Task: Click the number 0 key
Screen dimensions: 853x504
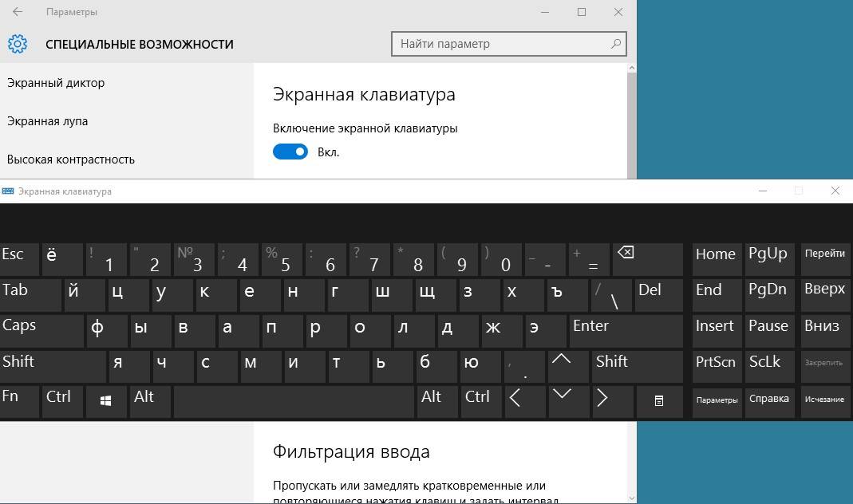Action: (501, 259)
